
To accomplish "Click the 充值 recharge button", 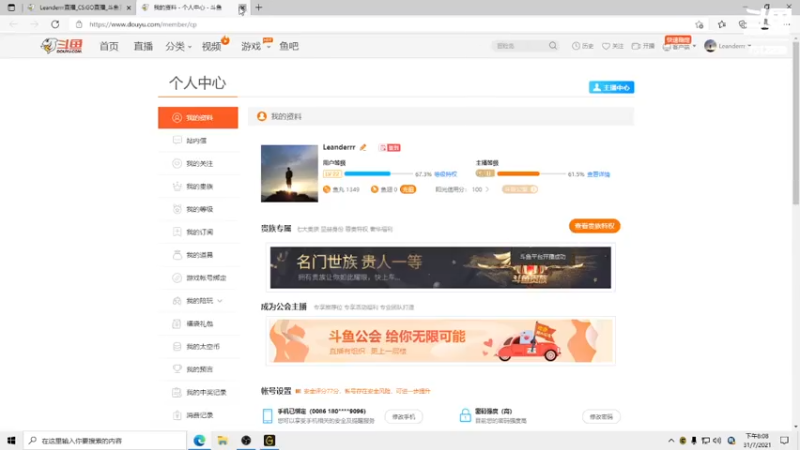I will [x=408, y=189].
